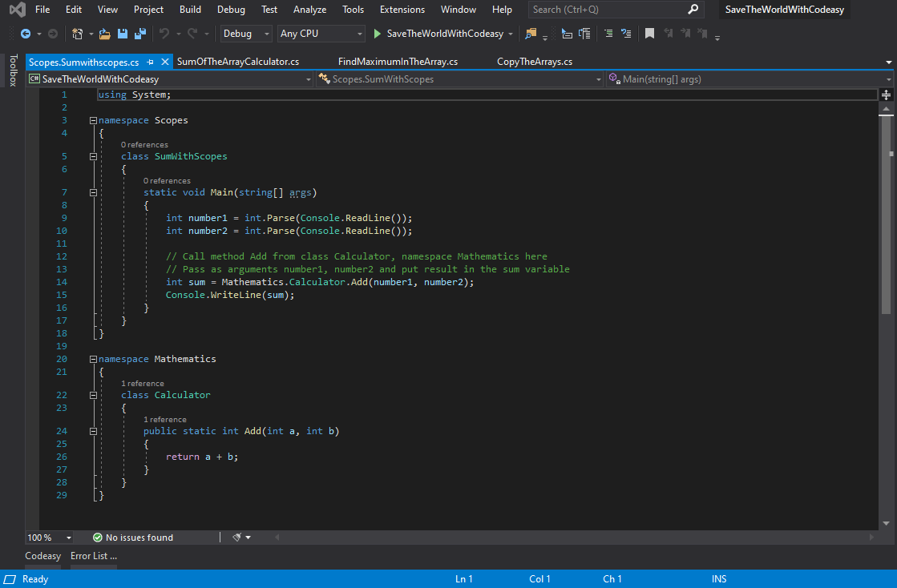Click the Open File folder icon
Screen dimensions: 897x588
click(105, 34)
